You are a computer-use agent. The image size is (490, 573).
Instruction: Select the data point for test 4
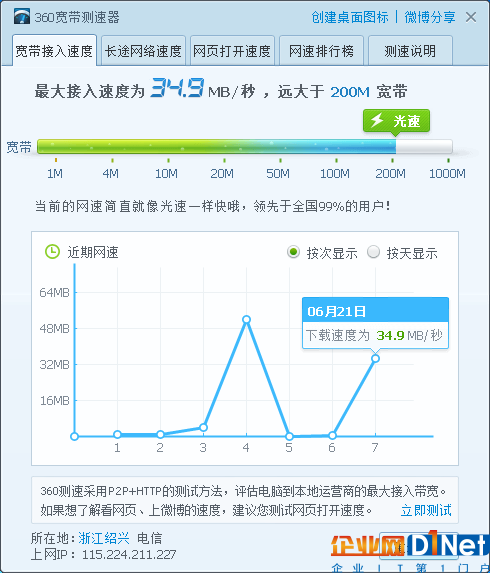point(246,319)
